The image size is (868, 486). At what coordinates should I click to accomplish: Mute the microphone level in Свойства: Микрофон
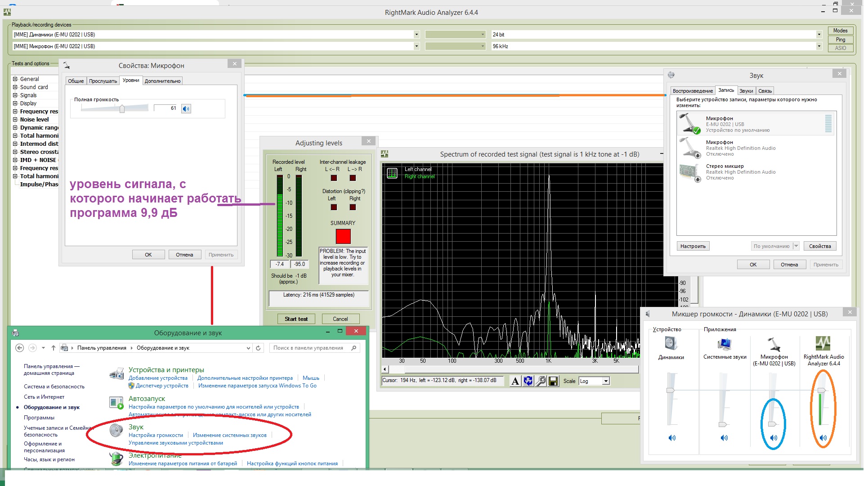tap(186, 108)
